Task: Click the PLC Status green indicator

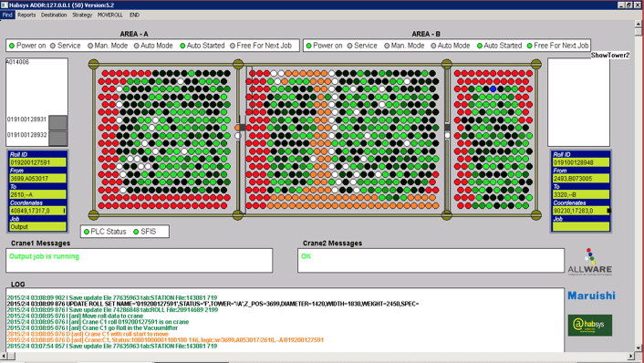Action: pos(87,232)
